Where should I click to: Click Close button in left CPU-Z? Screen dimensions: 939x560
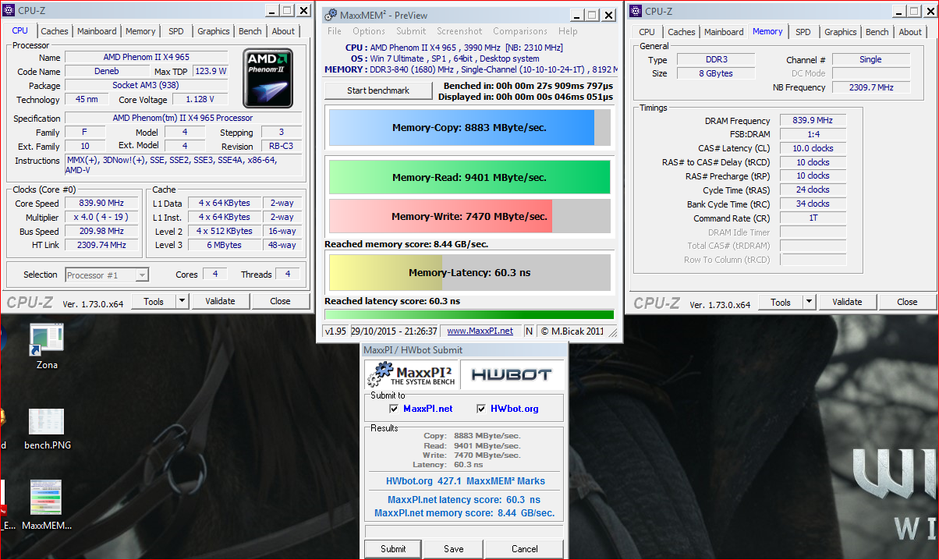(281, 301)
